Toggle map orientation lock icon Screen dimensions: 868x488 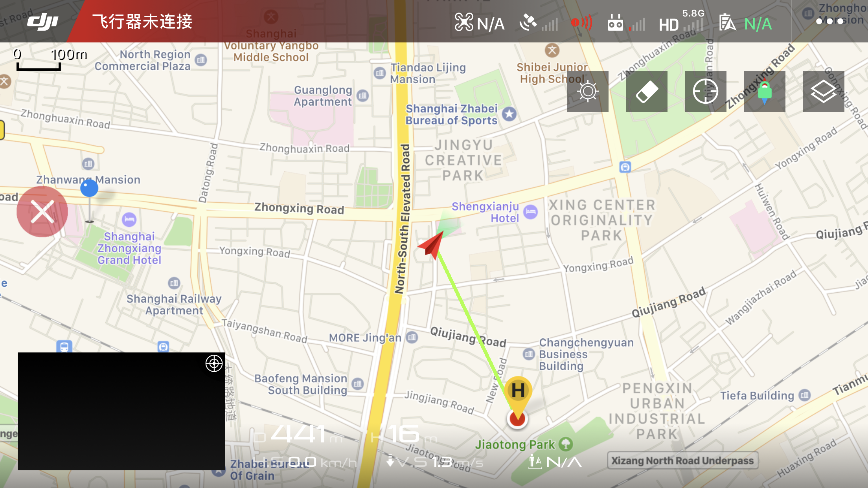(764, 92)
